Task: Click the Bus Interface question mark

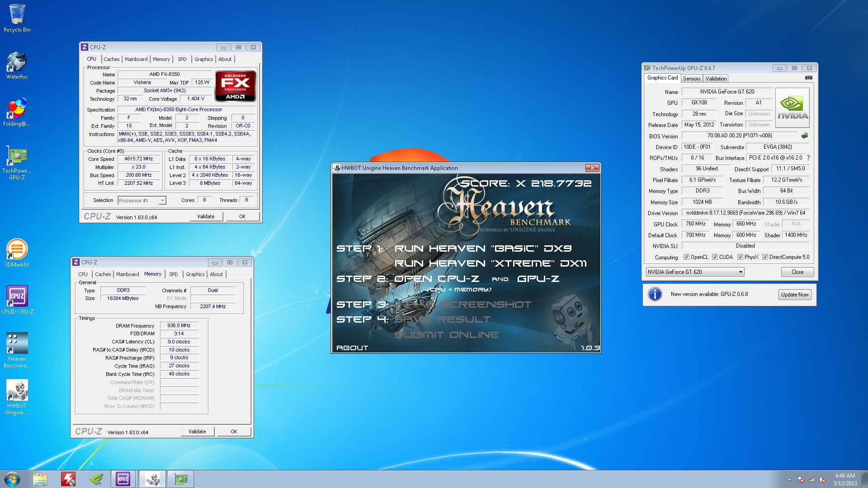Action: [808, 158]
